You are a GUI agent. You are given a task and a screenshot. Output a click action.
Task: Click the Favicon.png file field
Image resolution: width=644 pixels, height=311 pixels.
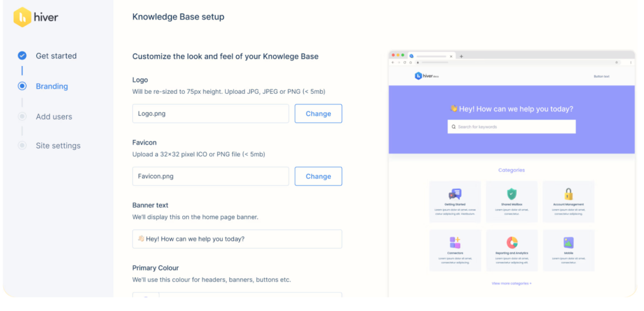(211, 176)
